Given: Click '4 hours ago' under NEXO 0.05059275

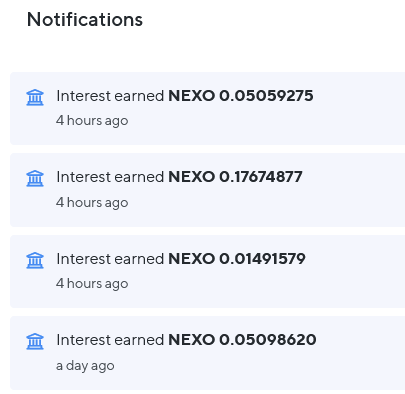Looking at the screenshot, I should [92, 121].
